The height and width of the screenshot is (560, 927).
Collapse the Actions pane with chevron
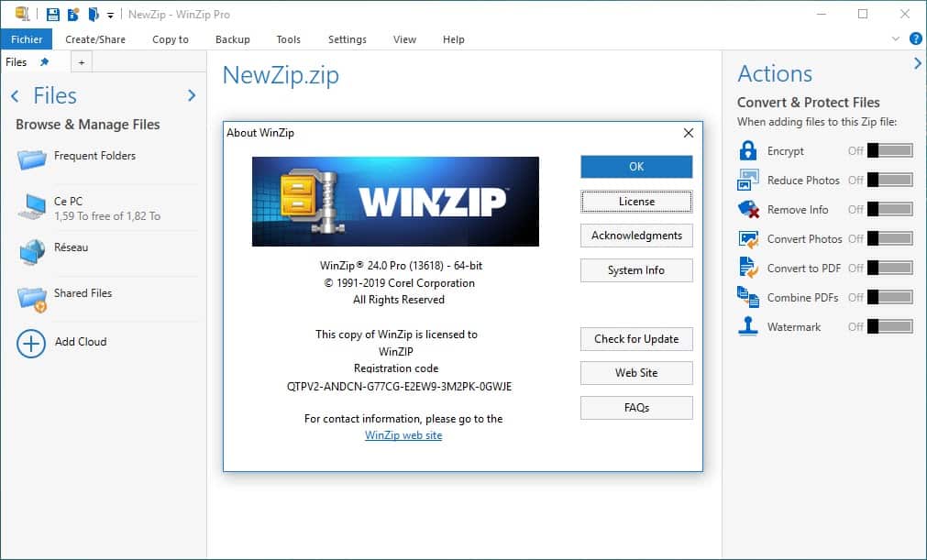pyautogui.click(x=917, y=63)
